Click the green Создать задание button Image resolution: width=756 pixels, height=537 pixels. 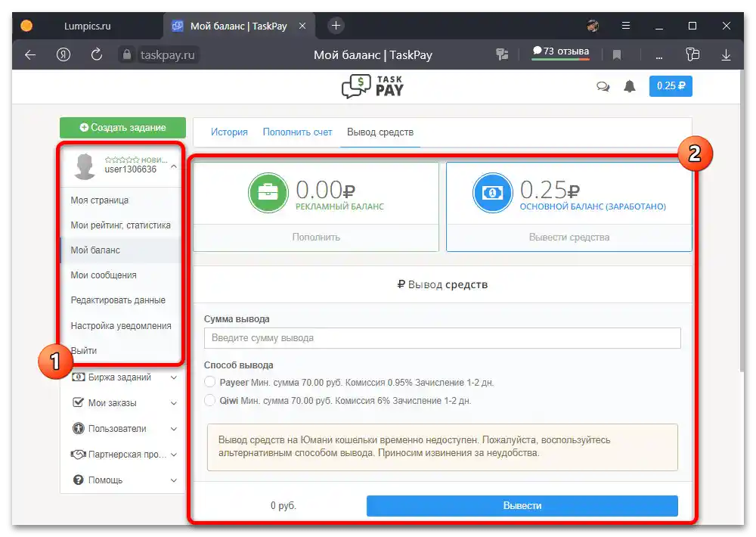(122, 127)
